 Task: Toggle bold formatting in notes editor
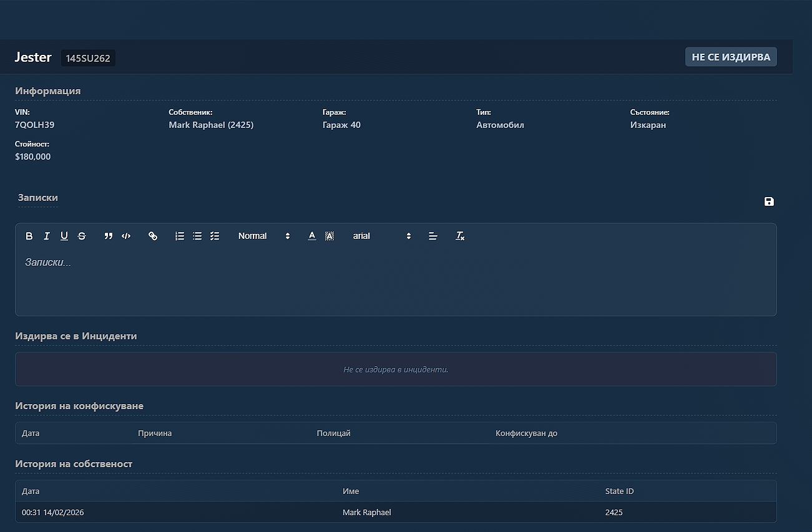[29, 236]
